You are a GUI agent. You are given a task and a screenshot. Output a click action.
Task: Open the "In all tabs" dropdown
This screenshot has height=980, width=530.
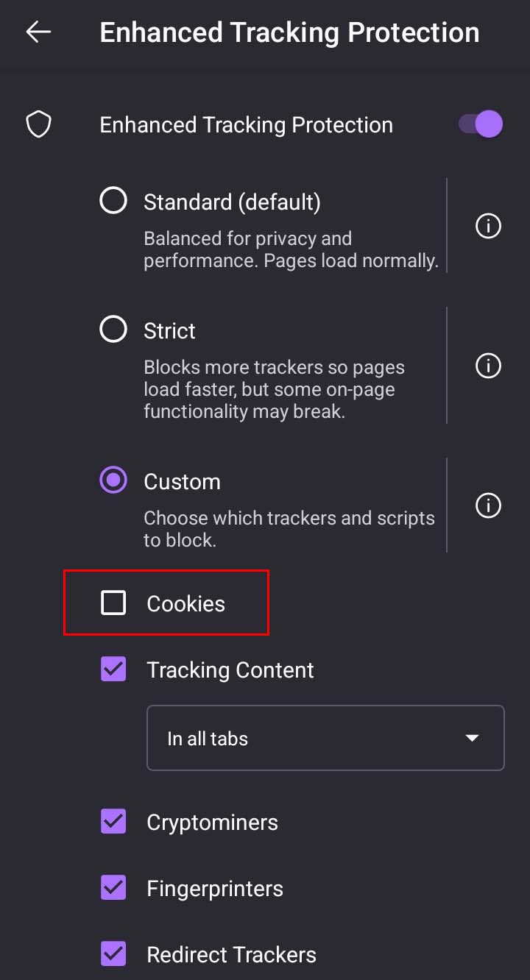click(x=325, y=738)
